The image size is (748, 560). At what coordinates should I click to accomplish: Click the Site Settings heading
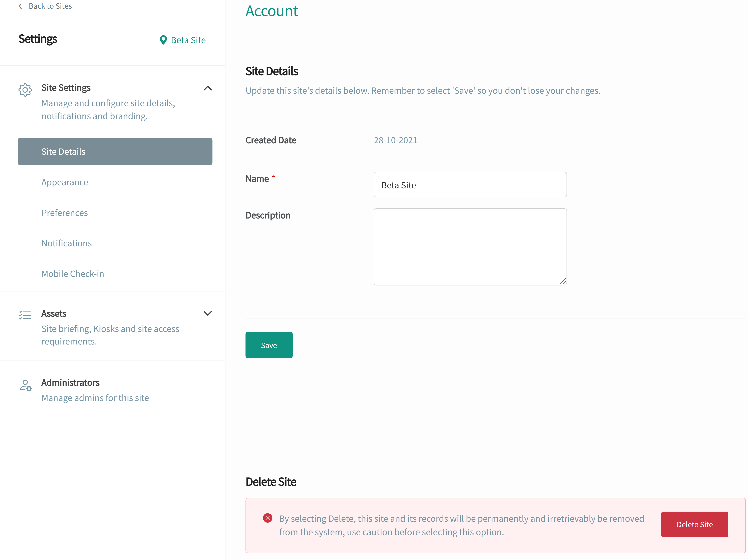coord(66,87)
